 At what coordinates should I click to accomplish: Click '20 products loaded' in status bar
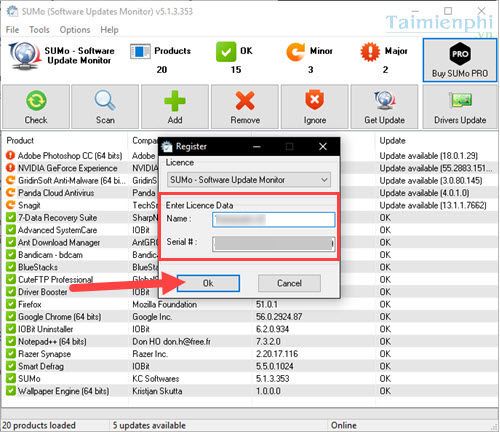click(39, 425)
